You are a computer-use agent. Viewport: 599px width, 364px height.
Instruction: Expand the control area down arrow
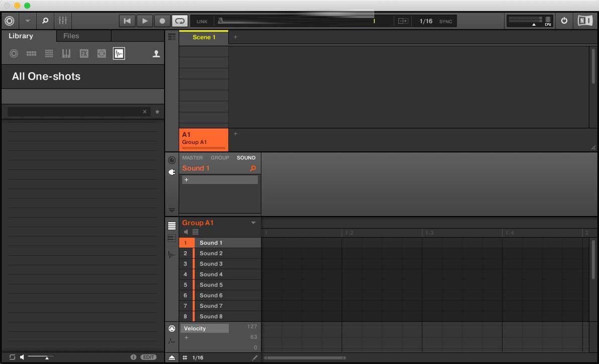pos(172,210)
